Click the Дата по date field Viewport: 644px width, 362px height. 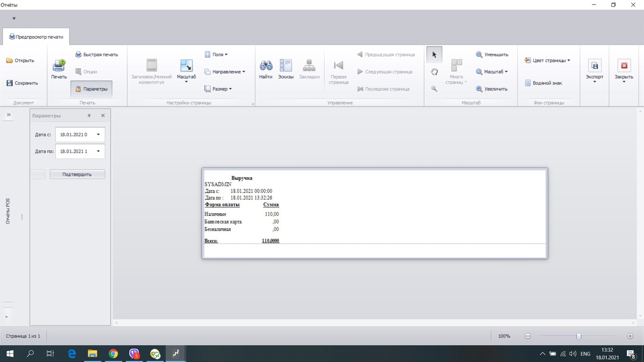click(80, 151)
